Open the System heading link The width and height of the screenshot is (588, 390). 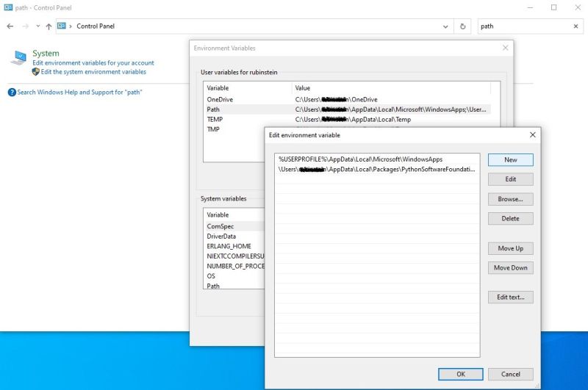point(46,53)
